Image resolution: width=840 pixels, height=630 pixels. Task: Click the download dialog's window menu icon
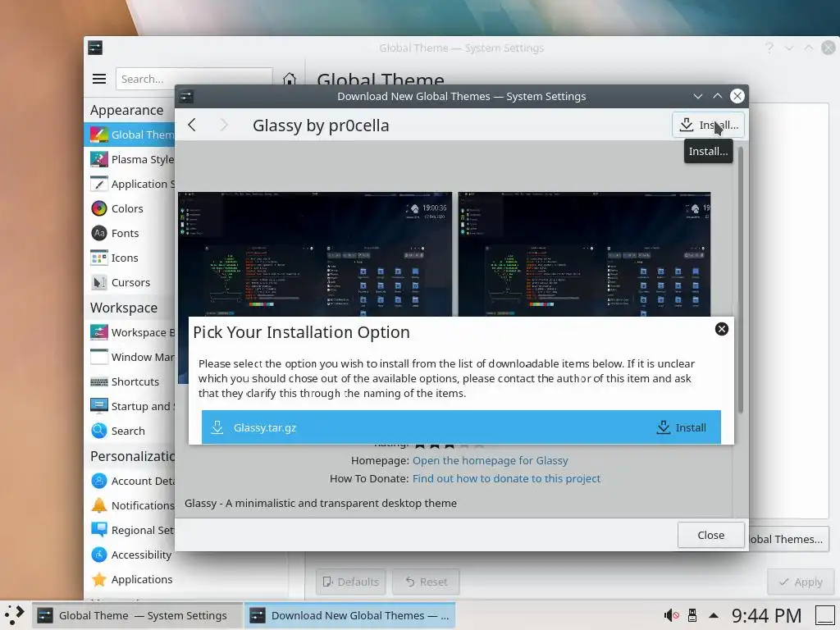[186, 97]
